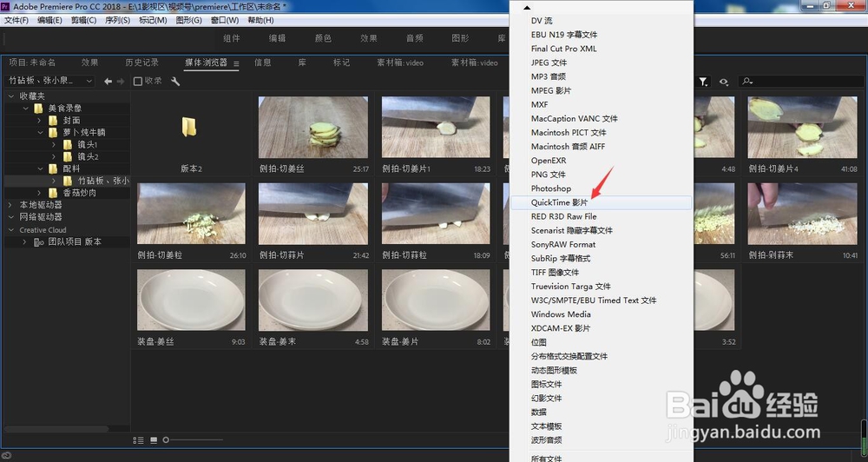The width and height of the screenshot is (868, 462).
Task: Click the 香菇炒肉 folder icon
Action: [53, 193]
